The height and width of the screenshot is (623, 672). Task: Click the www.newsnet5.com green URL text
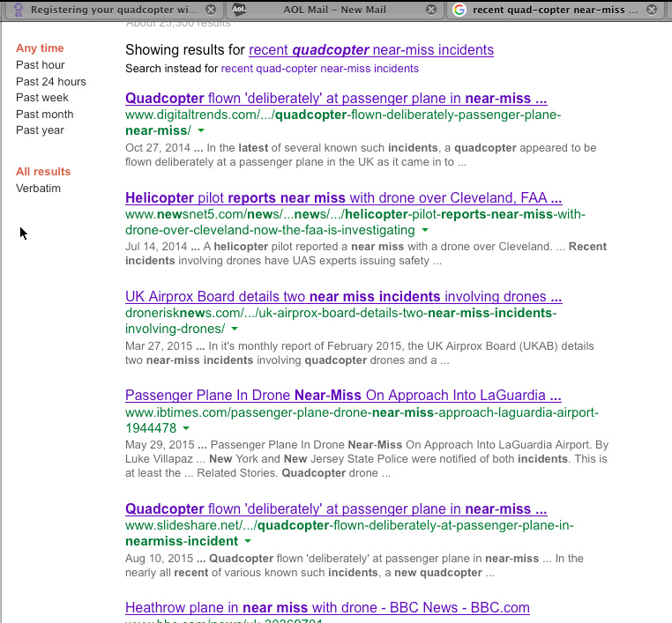click(355, 222)
